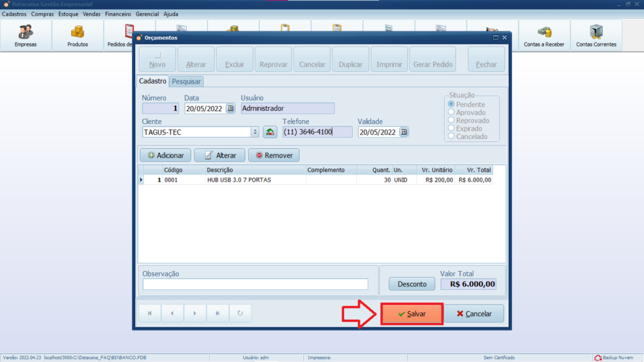
Task: Switch to the Pesquisar tab
Action: 186,81
